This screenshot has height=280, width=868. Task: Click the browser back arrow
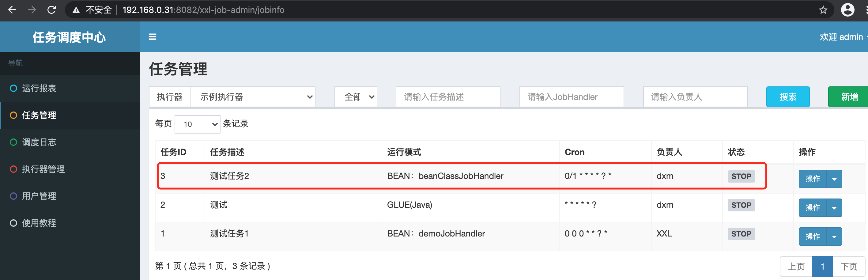(x=12, y=10)
